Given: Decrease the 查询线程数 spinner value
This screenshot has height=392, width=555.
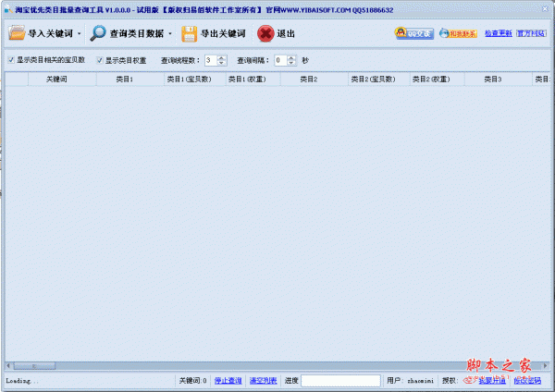Looking at the screenshot, I should point(222,63).
